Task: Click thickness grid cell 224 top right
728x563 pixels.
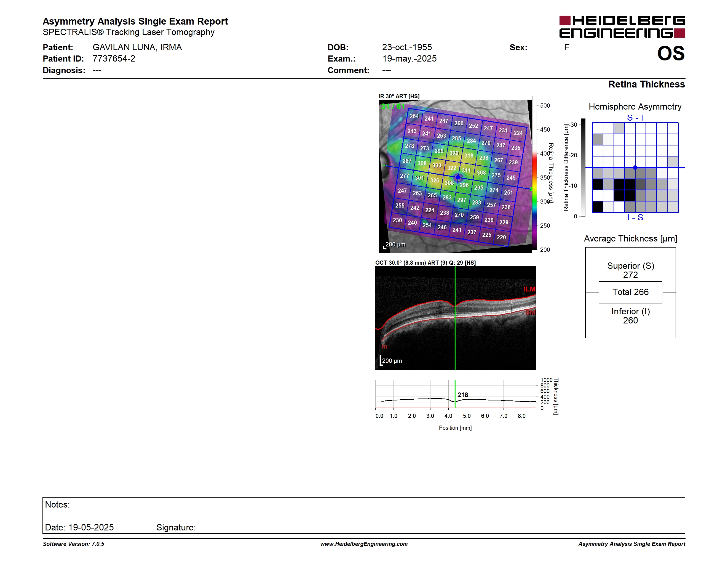Action: (518, 133)
